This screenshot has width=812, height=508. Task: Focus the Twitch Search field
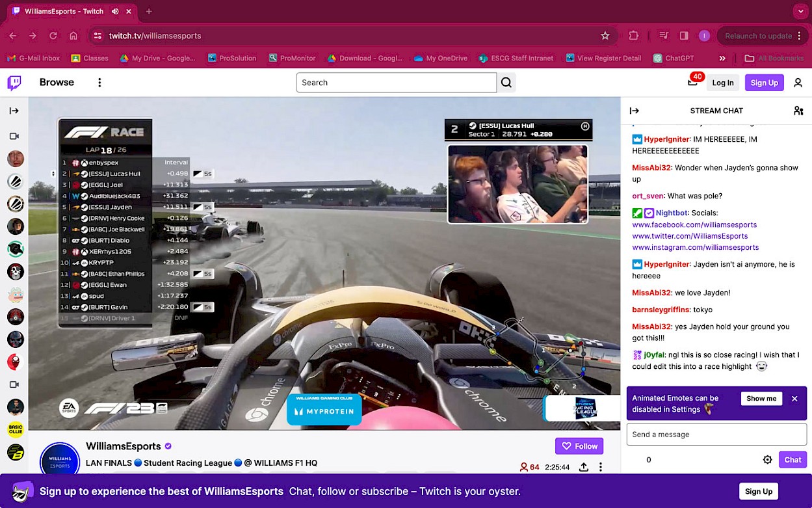coord(396,83)
